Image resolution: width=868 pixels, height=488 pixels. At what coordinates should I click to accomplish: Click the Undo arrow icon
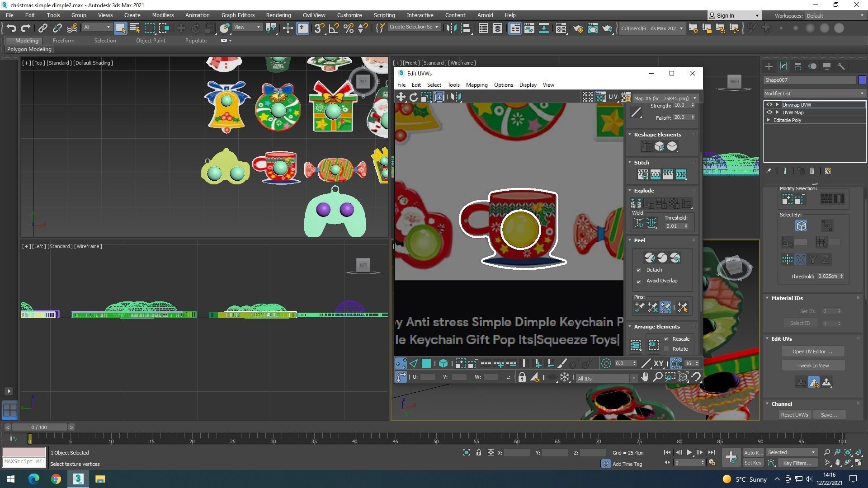11,28
